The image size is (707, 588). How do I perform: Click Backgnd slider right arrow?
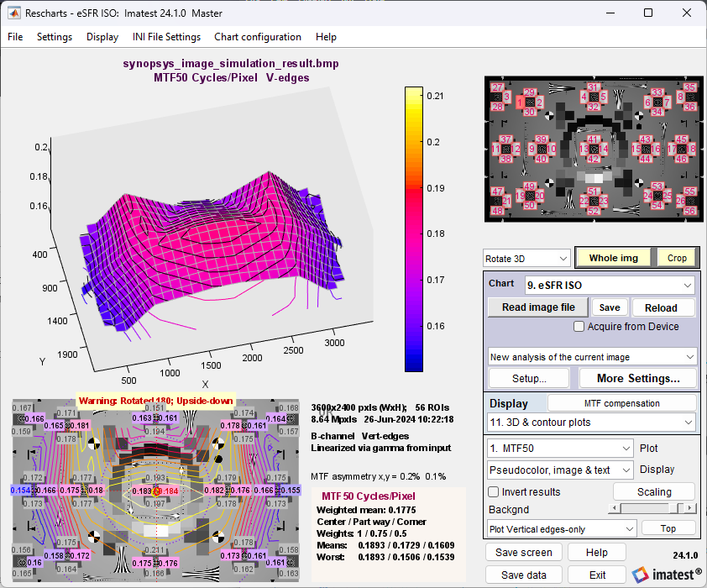[x=690, y=508]
